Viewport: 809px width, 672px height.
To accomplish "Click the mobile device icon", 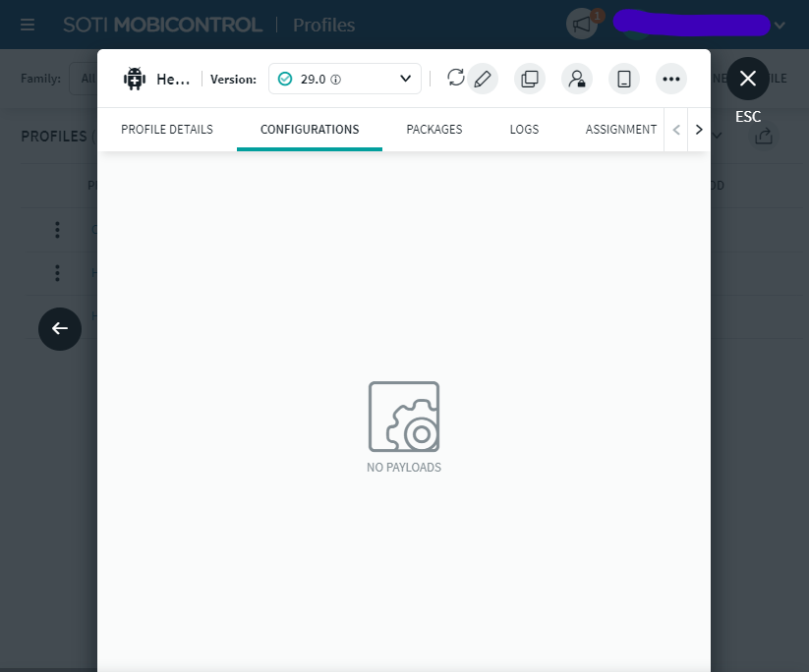I will tap(624, 80).
